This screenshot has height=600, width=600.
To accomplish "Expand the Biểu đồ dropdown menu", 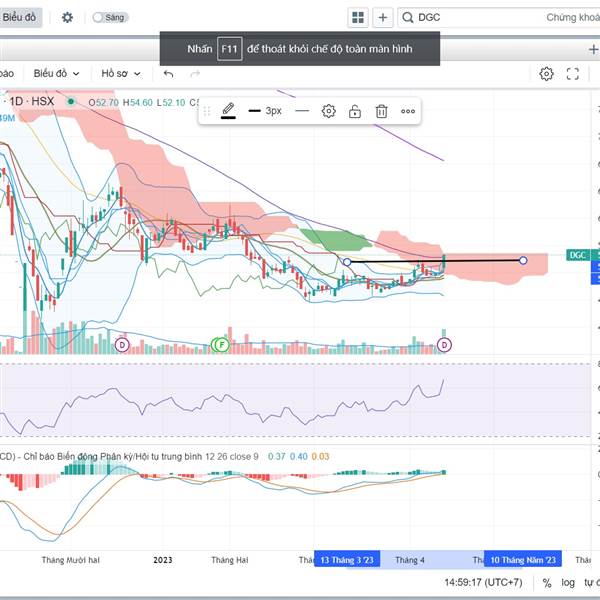I will tap(56, 73).
